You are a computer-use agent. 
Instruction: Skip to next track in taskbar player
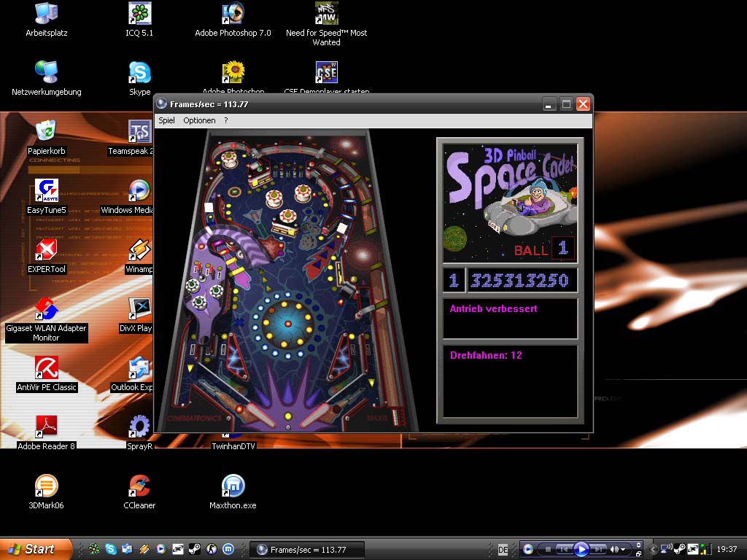click(598, 550)
